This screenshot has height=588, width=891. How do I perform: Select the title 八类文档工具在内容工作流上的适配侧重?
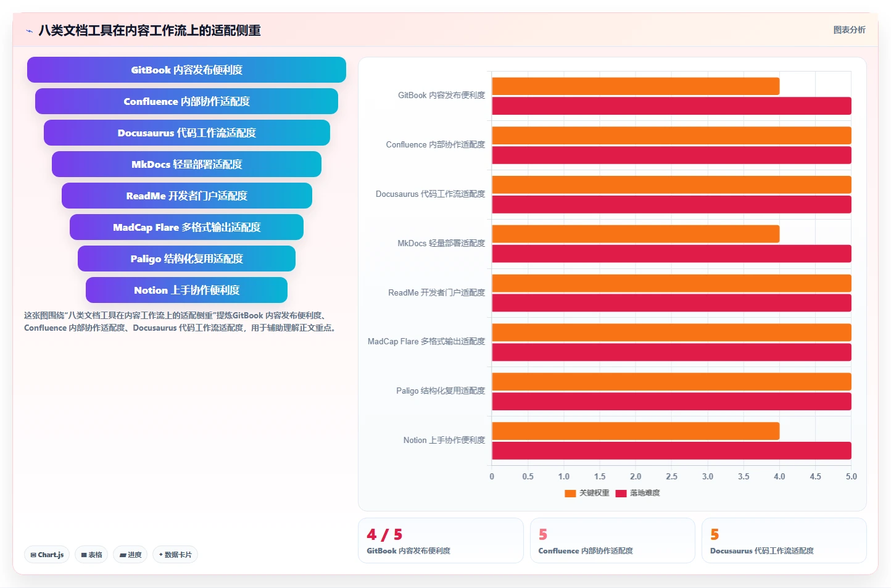[149, 30]
